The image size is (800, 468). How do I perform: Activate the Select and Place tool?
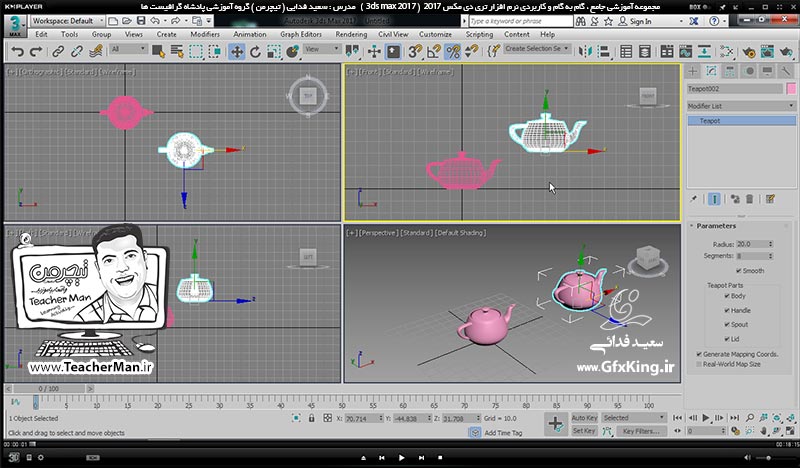click(293, 52)
